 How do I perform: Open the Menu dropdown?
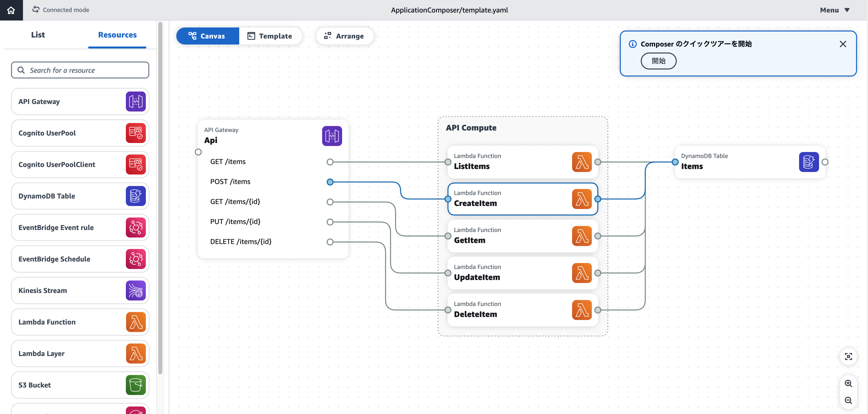coord(835,10)
